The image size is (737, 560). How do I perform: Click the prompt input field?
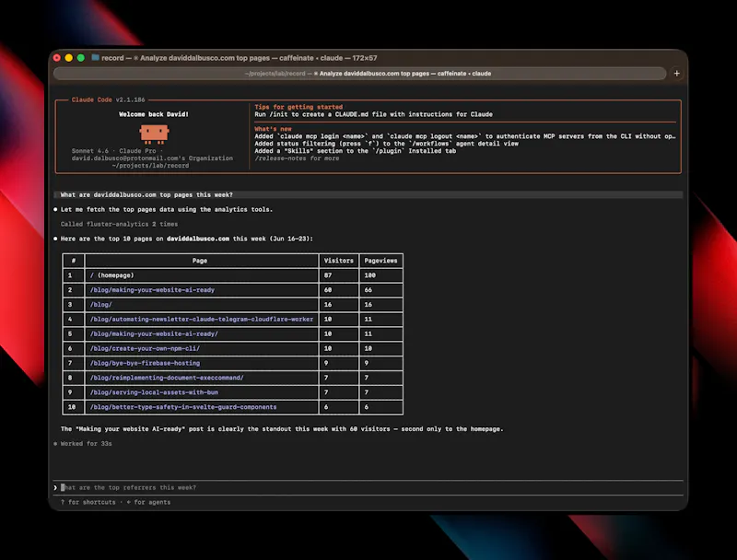(x=368, y=487)
